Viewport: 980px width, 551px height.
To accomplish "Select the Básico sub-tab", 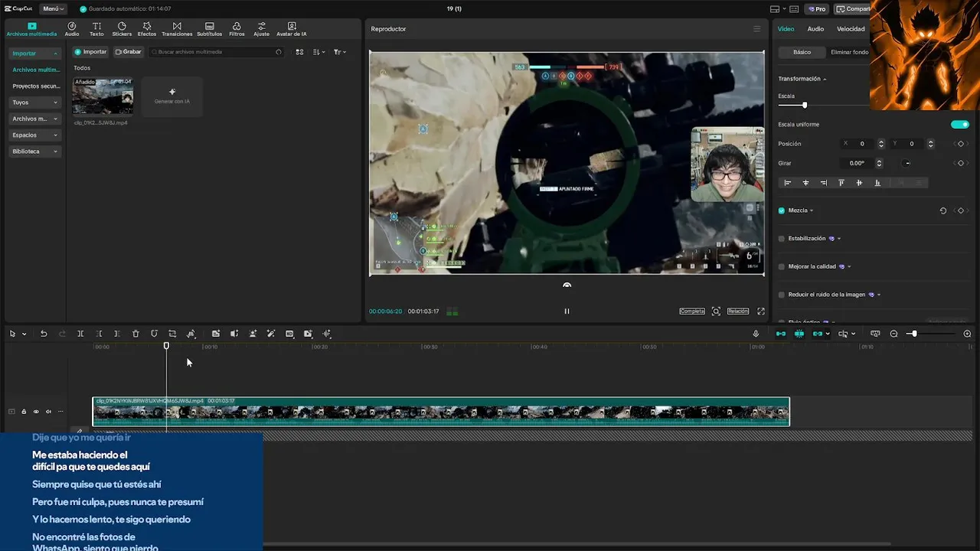I will 802,52.
